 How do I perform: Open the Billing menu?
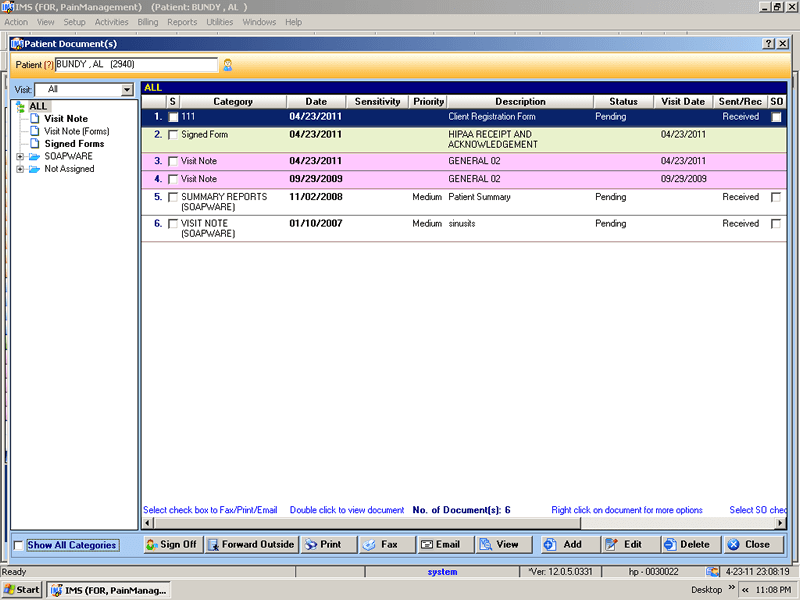click(x=148, y=22)
